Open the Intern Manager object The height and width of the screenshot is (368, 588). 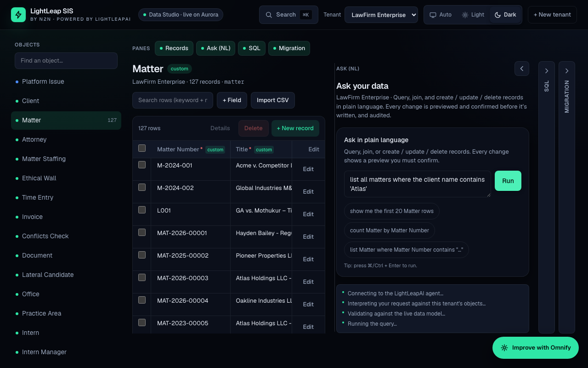[x=66, y=352]
